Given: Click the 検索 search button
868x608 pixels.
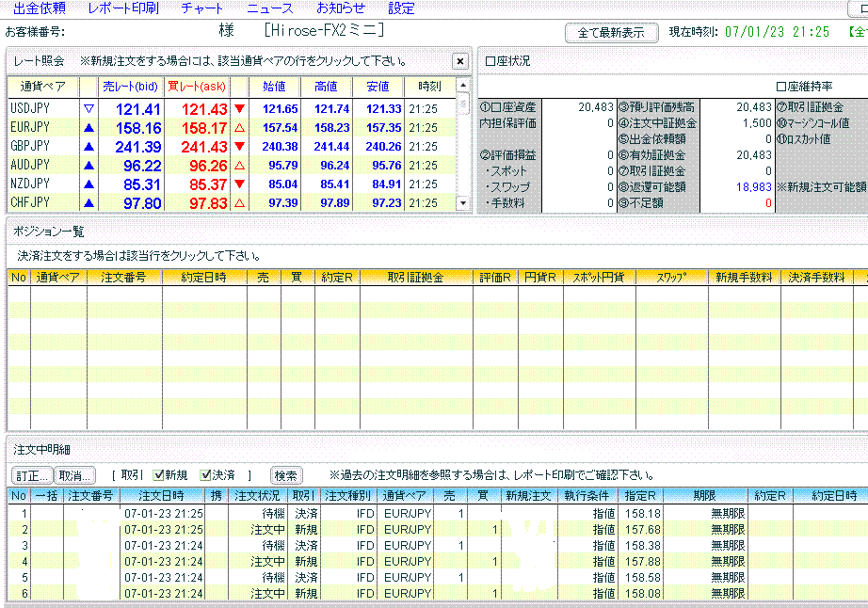Looking at the screenshot, I should pyautogui.click(x=286, y=476).
